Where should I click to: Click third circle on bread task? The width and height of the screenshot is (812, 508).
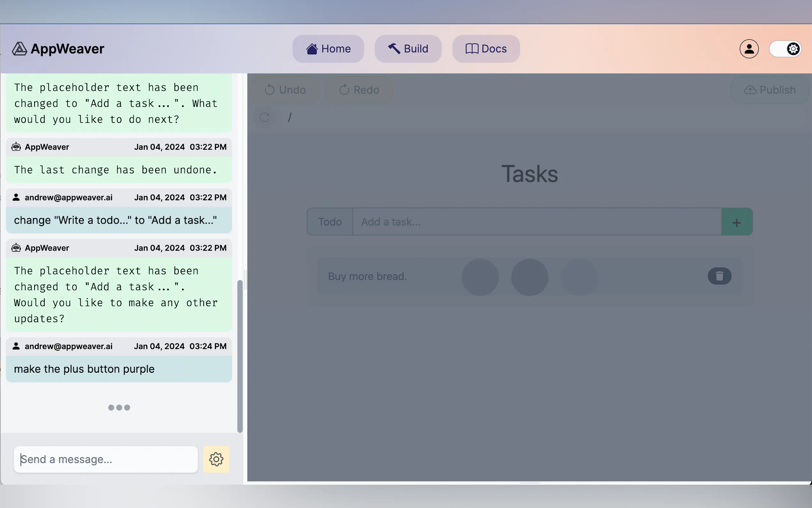pos(579,277)
